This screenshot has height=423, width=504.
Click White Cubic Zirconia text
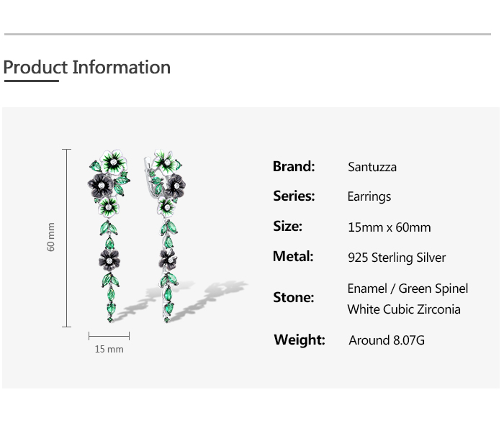pyautogui.click(x=403, y=309)
